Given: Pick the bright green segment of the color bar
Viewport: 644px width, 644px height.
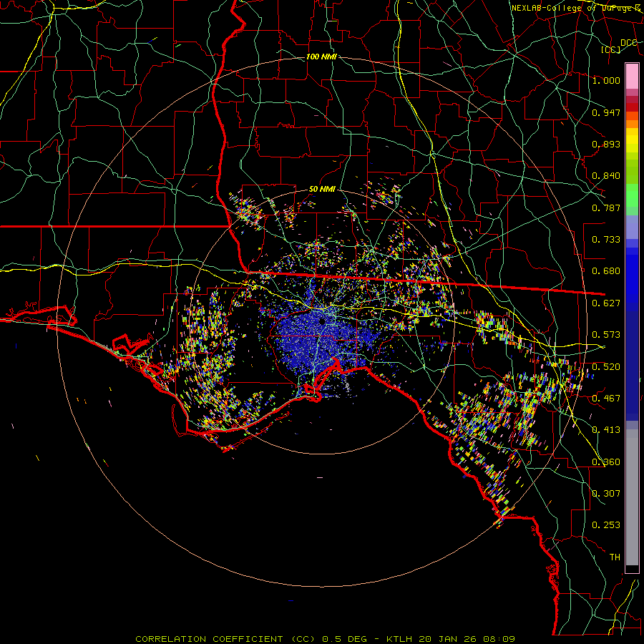Looking at the screenshot, I should tap(632, 195).
